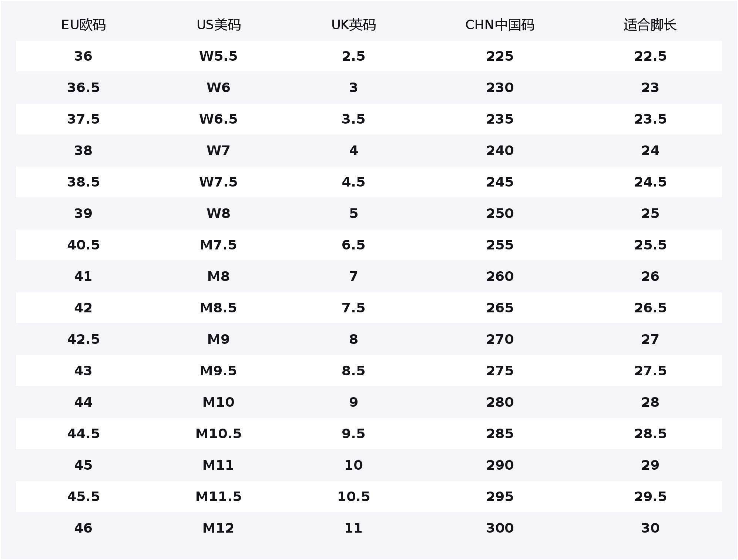
Task: Click the UK英码 column header
Action: click(x=353, y=25)
